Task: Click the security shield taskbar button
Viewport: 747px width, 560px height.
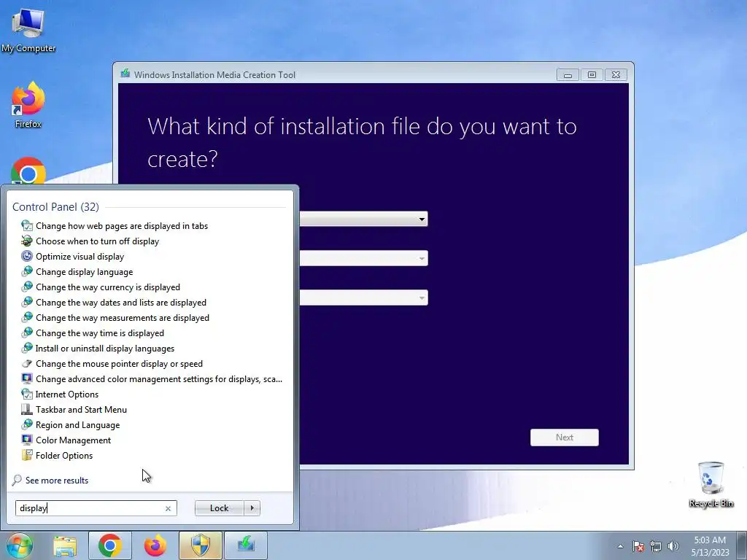Action: [x=201, y=545]
